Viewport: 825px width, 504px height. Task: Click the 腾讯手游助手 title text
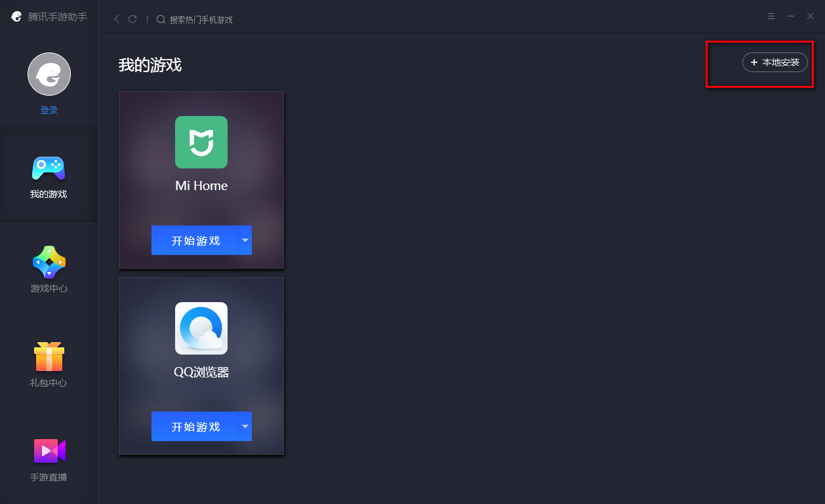[x=58, y=17]
